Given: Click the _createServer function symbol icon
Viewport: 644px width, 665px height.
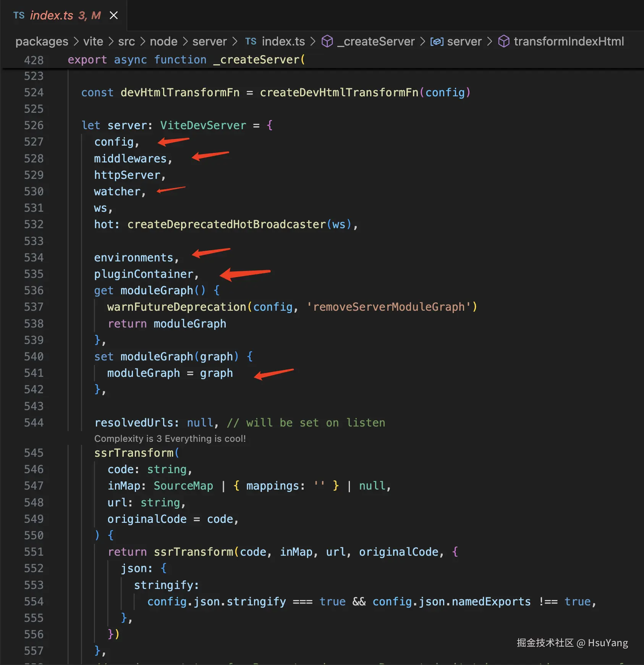Looking at the screenshot, I should click(327, 41).
